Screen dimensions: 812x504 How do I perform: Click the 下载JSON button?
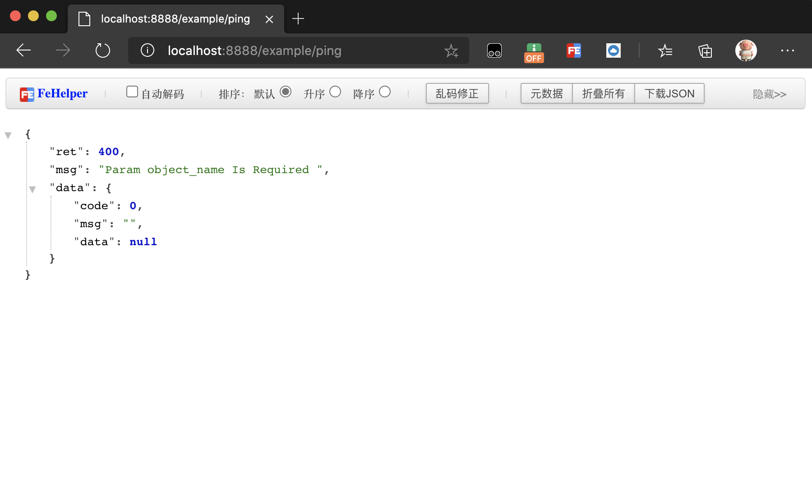pyautogui.click(x=669, y=93)
